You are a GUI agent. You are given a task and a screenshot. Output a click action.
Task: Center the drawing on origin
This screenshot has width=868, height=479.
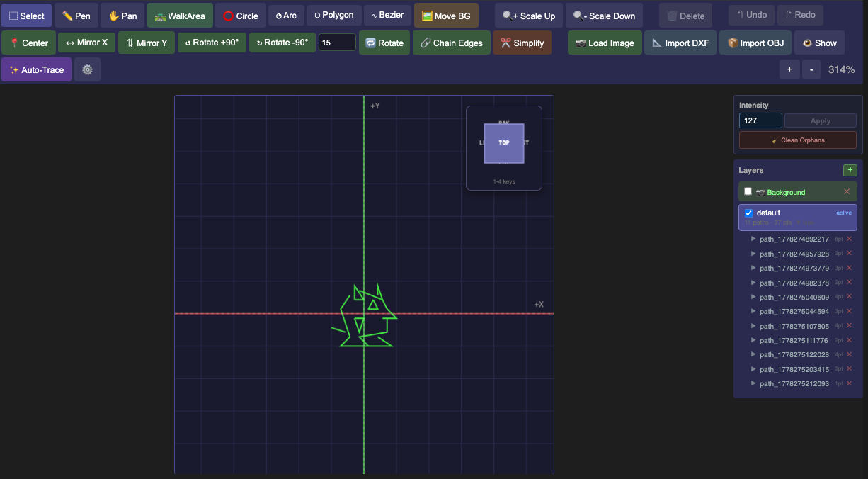click(28, 43)
